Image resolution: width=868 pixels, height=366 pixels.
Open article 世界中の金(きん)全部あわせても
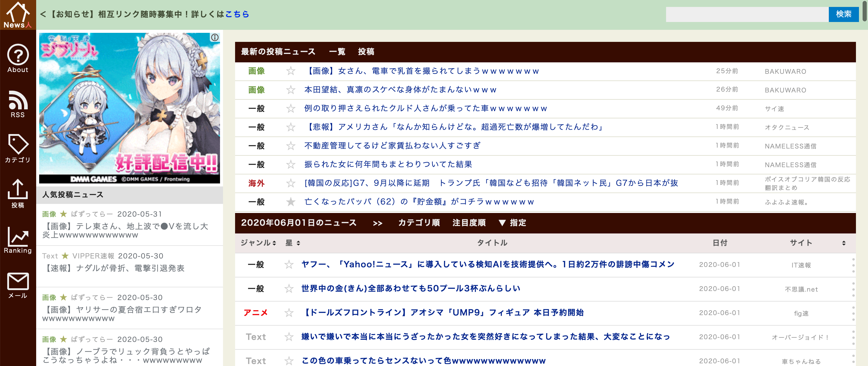pyautogui.click(x=411, y=289)
